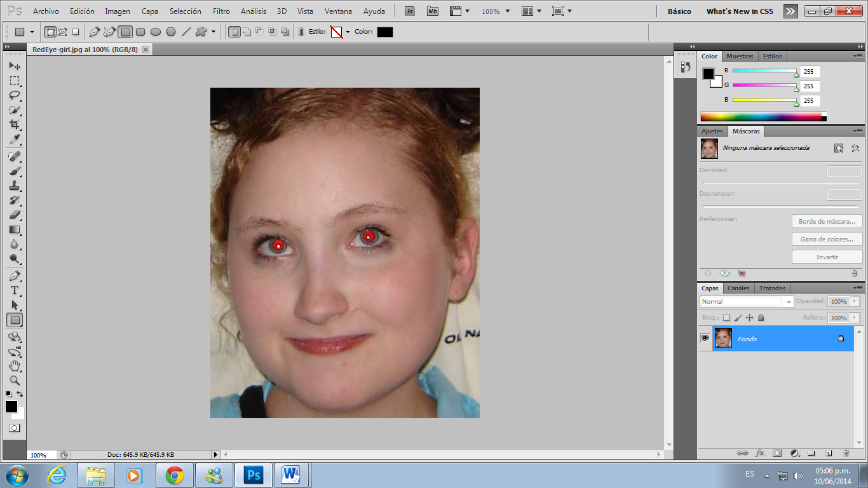
Task: Launch Adobe Bridge with the Br icon
Action: tap(410, 11)
